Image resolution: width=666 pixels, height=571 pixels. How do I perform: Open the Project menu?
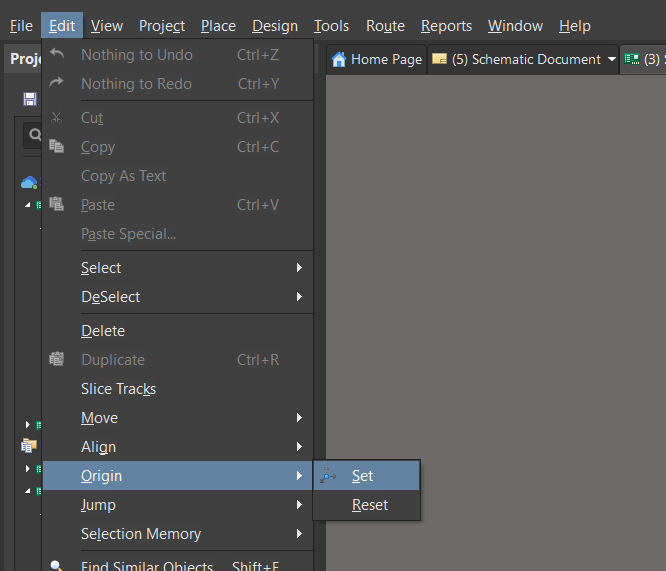point(162,26)
